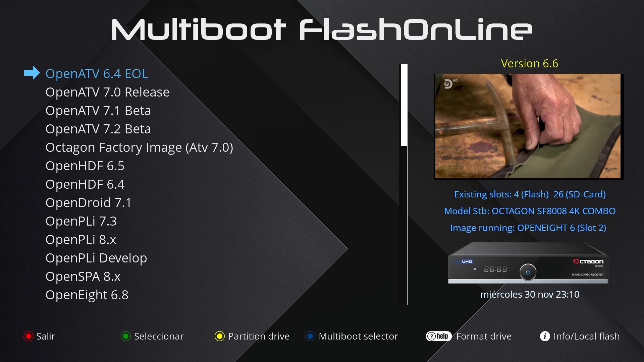Choose Octagon Factory Image (Atv 7.0)
Image resolution: width=644 pixels, height=362 pixels.
(139, 147)
